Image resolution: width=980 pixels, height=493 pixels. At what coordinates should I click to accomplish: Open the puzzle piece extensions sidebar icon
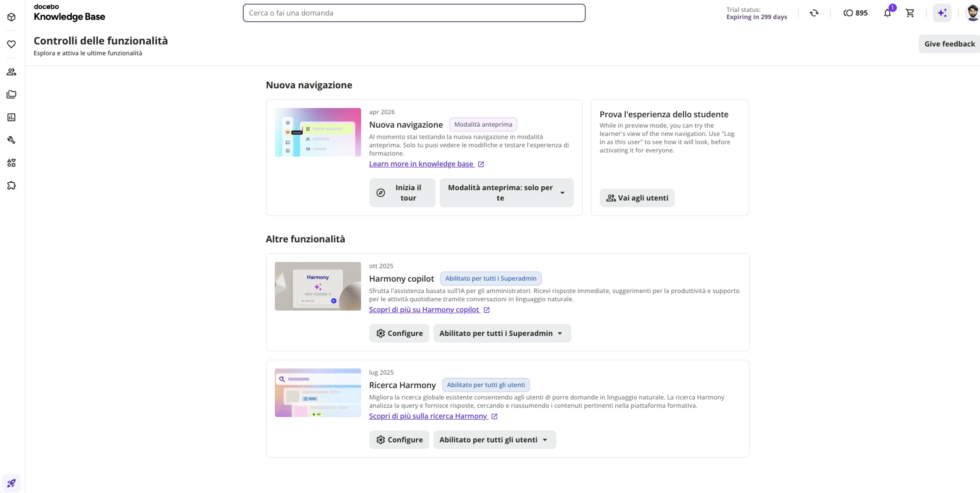click(x=11, y=186)
